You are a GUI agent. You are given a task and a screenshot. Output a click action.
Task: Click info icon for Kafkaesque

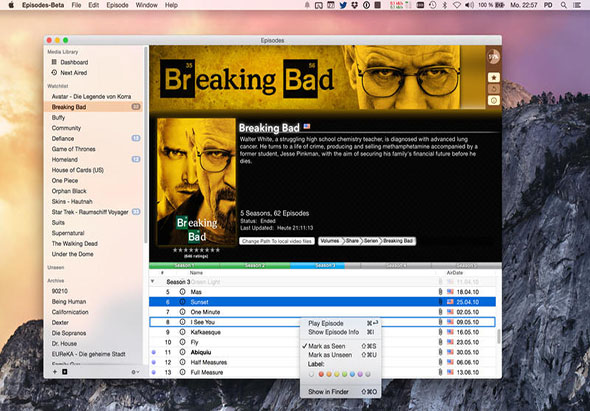182,332
